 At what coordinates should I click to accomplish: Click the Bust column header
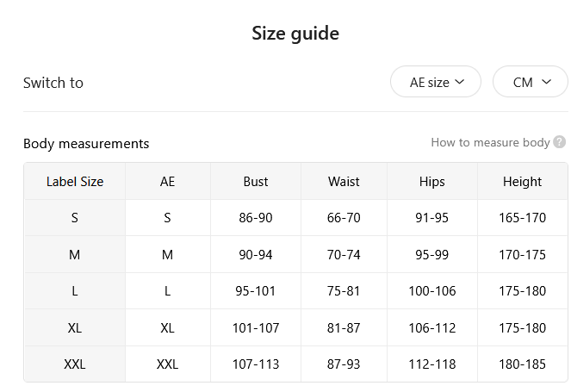256,182
